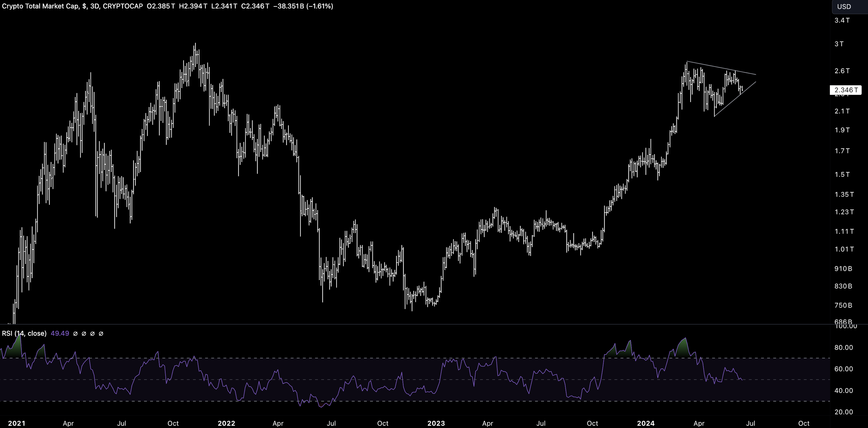Click the 2022 label on time axis
Viewport: 868px width, 428px height.
coord(227,423)
